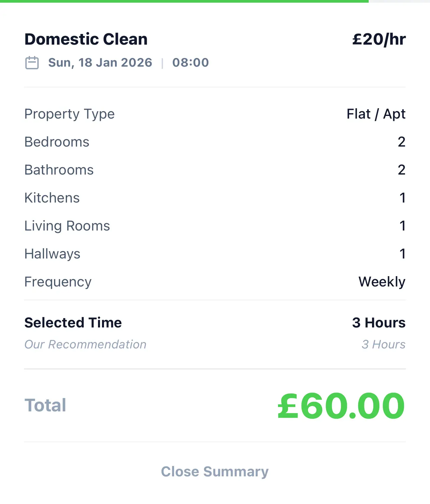Tap the Kitchens row label

[x=52, y=198]
